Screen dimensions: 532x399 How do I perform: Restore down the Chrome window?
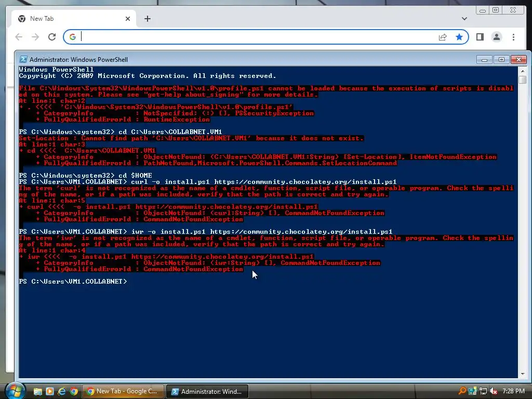(496, 10)
